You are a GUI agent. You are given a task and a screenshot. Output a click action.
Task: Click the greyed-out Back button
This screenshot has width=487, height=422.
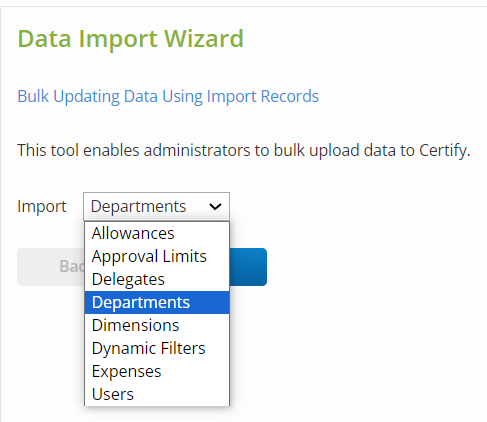[51, 267]
